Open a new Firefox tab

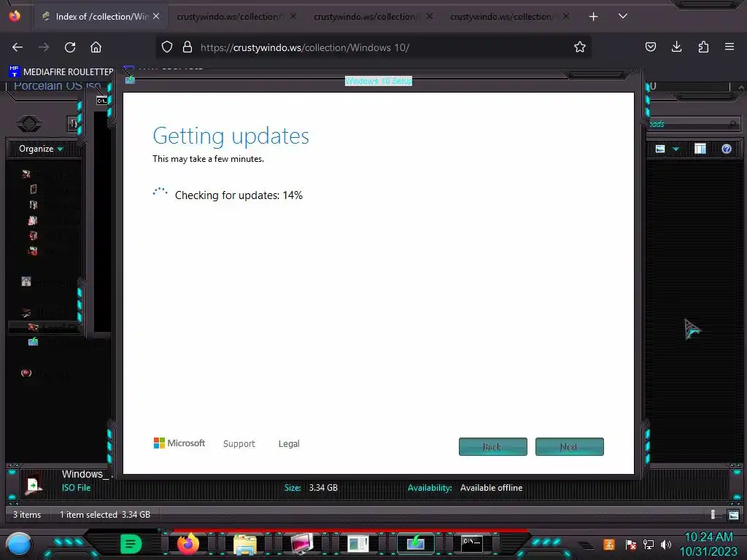(593, 17)
